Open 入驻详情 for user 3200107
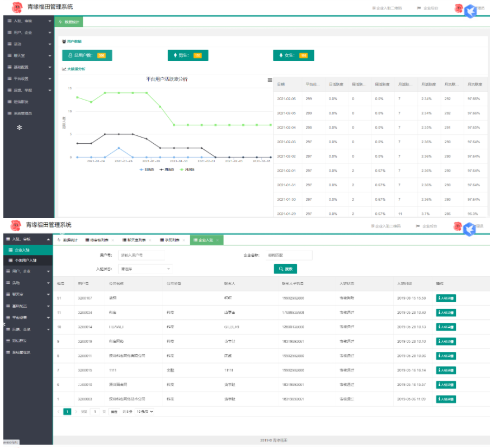This screenshot has width=495, height=448. point(446,298)
